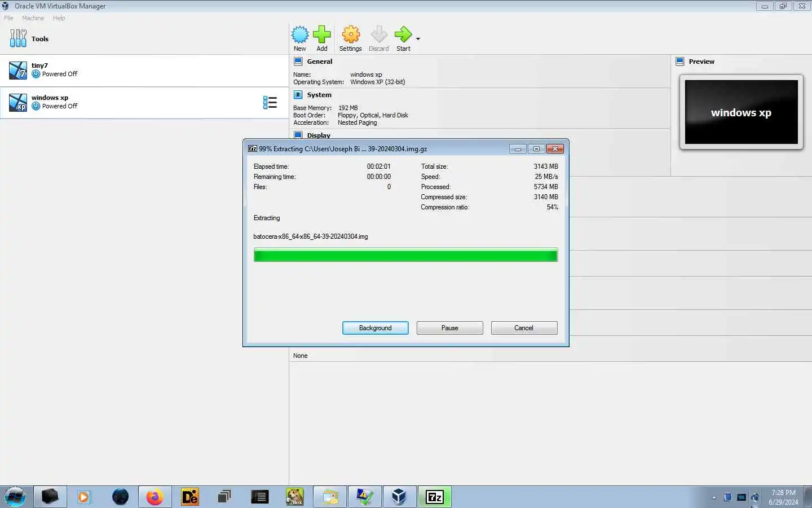The image size is (812, 508).
Task: Maximize the 7-Zip extraction dialog
Action: click(536, 149)
